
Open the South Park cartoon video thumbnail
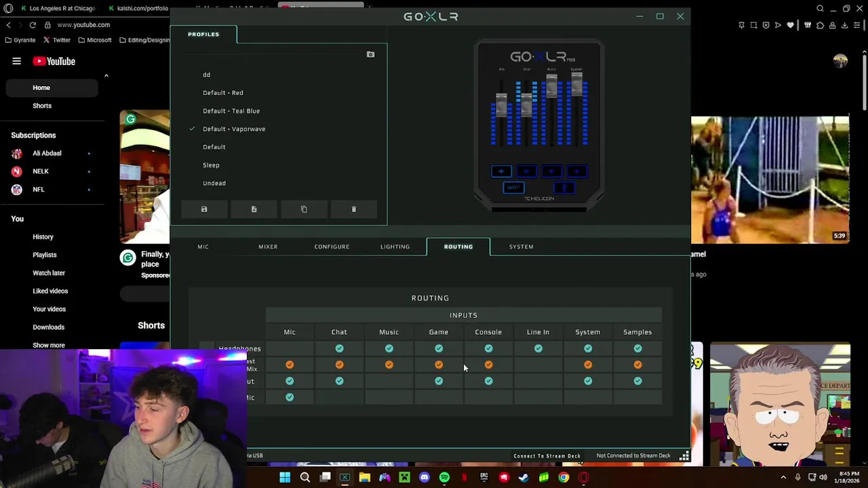780,405
